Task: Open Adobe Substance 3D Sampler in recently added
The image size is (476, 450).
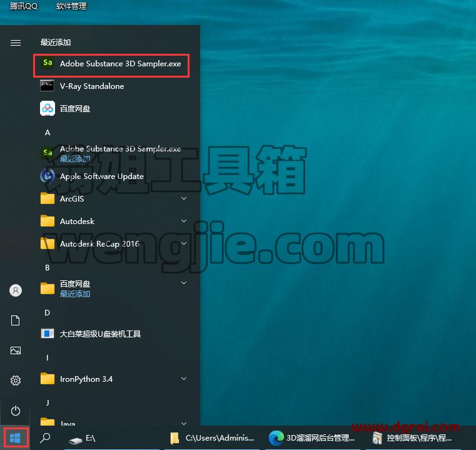Action: (x=111, y=63)
